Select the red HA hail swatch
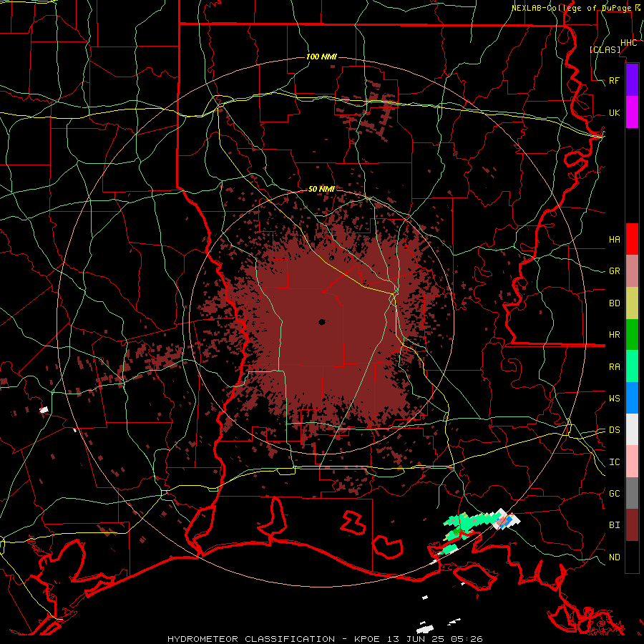This screenshot has height=644, width=644. 632,239
